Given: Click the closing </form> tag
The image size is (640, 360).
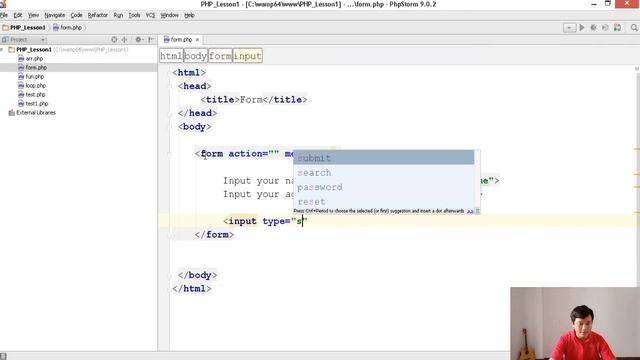Looking at the screenshot, I should coord(214,235).
